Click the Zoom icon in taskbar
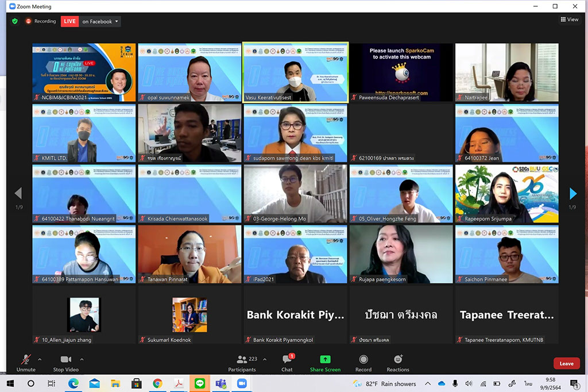 (x=242, y=383)
